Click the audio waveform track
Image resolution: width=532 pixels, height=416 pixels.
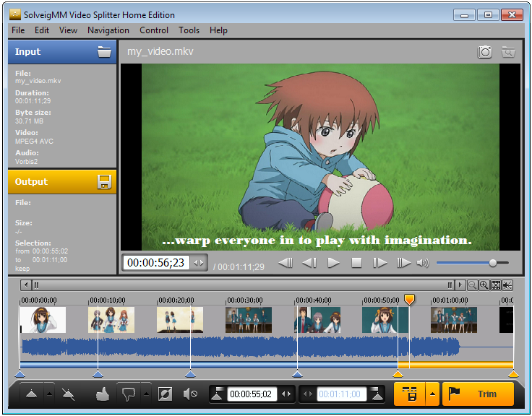click(x=267, y=347)
